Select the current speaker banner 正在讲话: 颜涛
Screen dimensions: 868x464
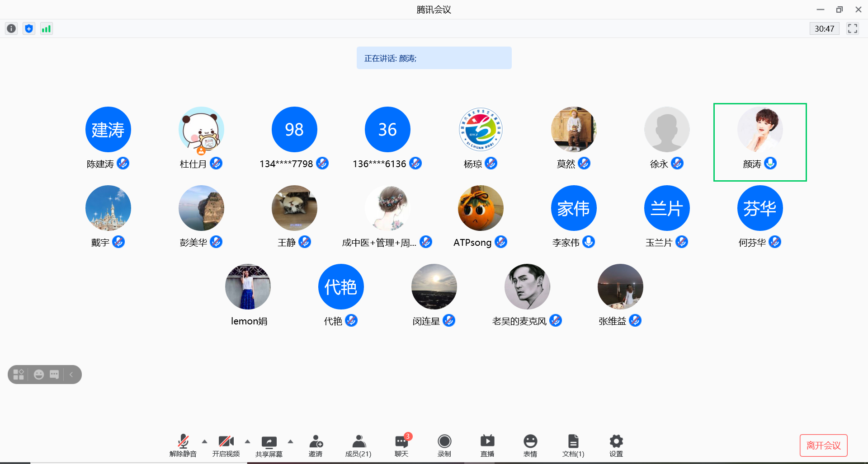coord(434,58)
